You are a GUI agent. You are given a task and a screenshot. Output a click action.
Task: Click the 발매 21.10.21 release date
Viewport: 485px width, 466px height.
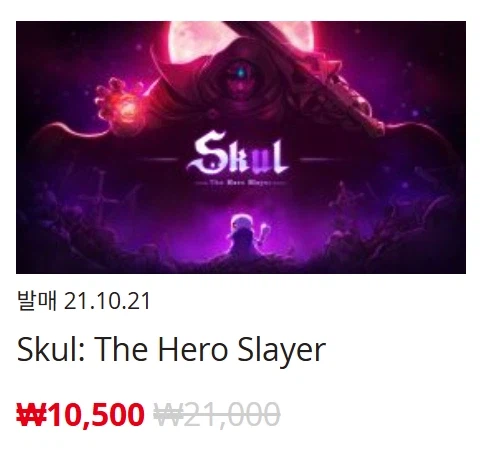pos(83,301)
